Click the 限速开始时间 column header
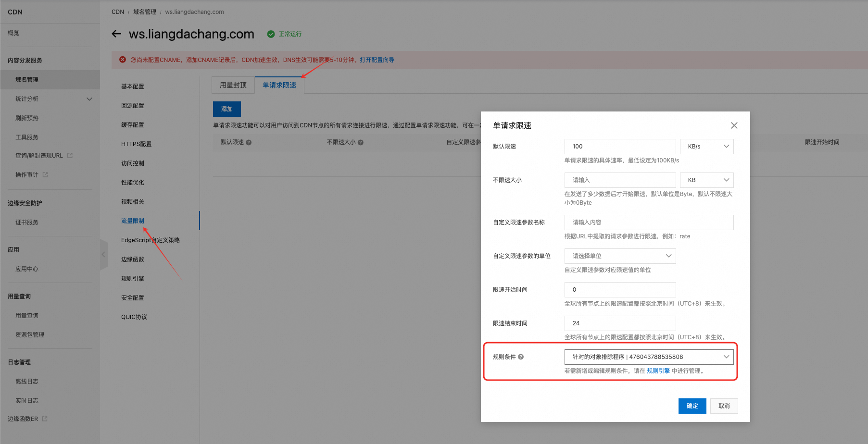The width and height of the screenshot is (868, 444). pos(822,142)
